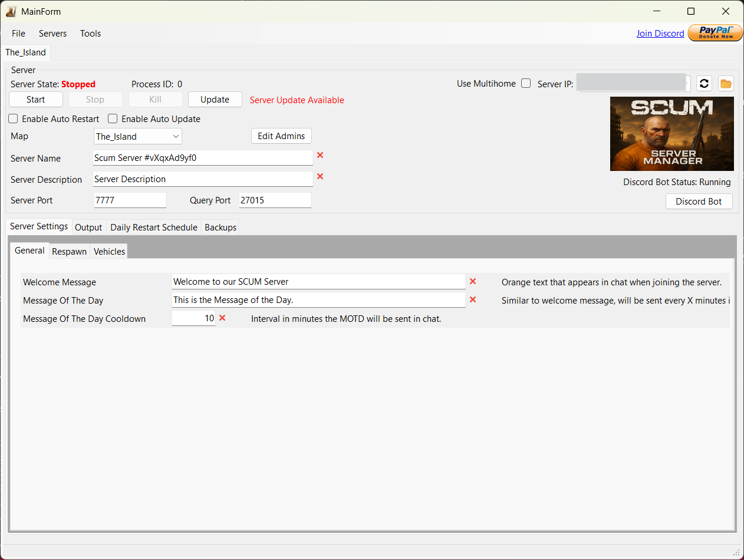Click the Stop server button

point(96,100)
